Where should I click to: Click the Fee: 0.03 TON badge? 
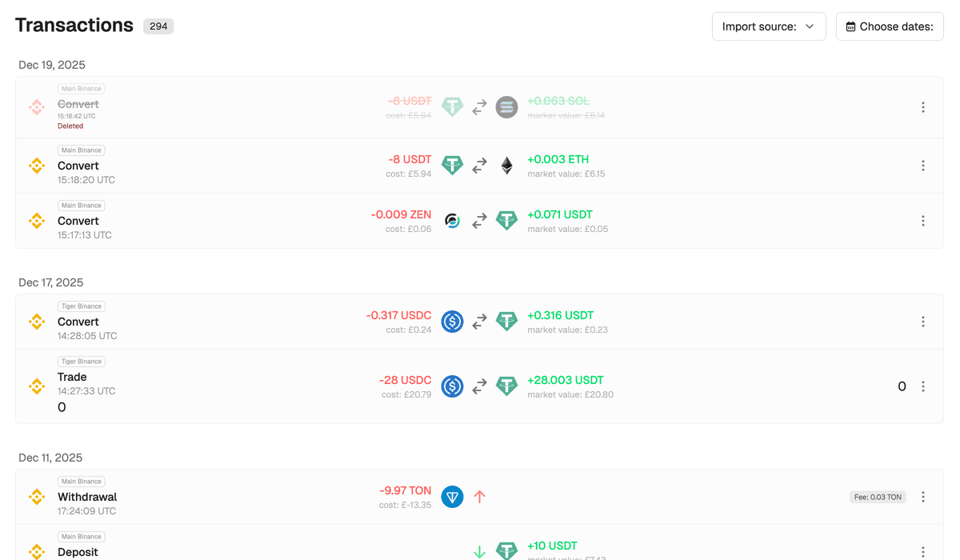(x=878, y=497)
